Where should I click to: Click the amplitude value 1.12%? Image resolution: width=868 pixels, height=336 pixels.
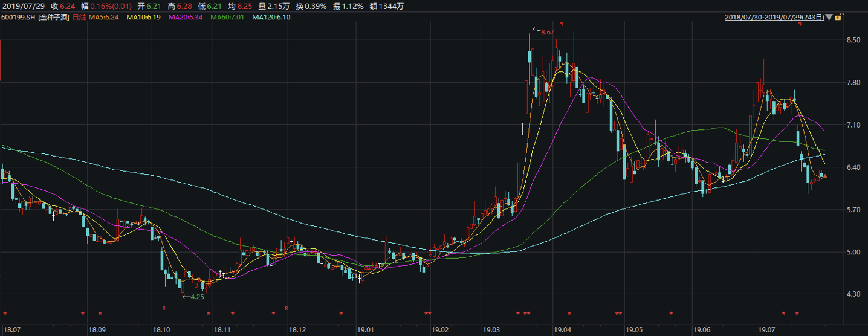(352, 7)
